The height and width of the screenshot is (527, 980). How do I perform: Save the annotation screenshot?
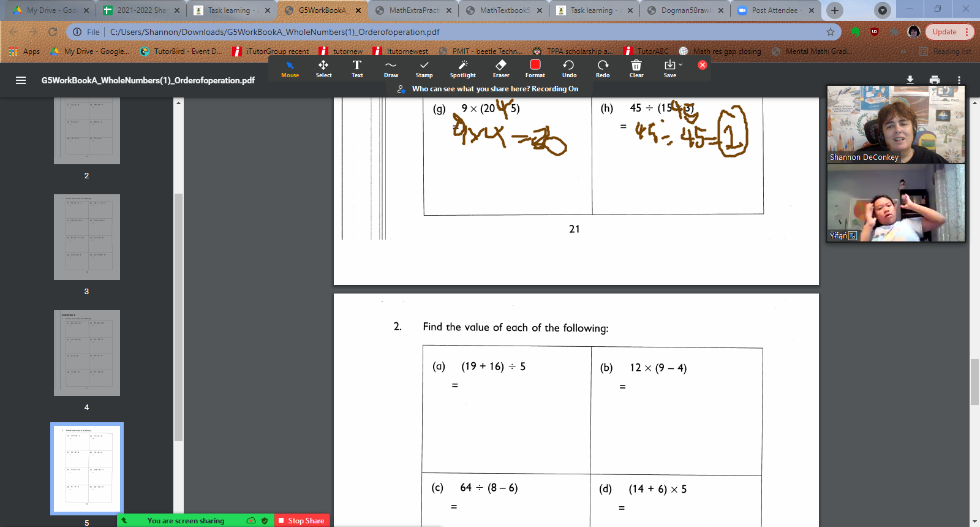[669, 69]
